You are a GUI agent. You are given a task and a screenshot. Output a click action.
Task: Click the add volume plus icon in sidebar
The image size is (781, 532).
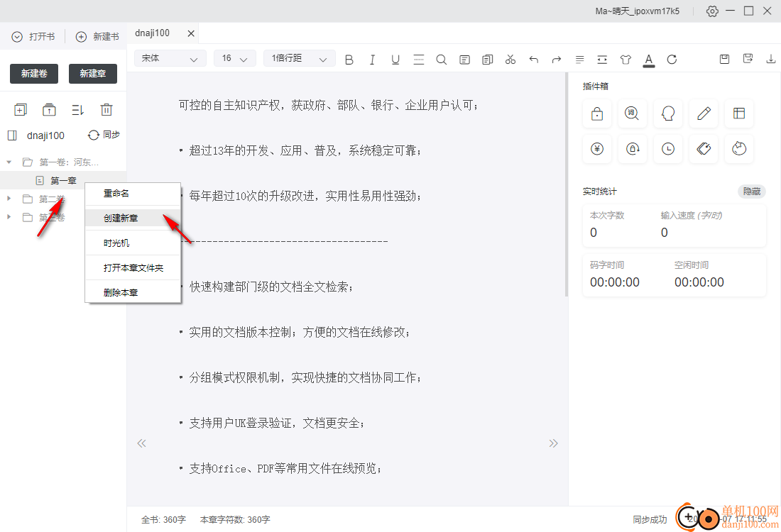click(21, 109)
